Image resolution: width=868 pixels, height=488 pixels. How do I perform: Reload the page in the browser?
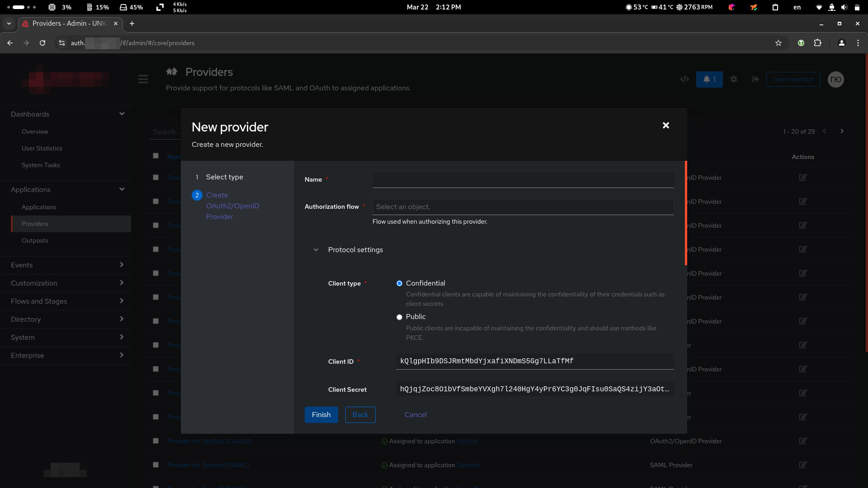pos(42,43)
